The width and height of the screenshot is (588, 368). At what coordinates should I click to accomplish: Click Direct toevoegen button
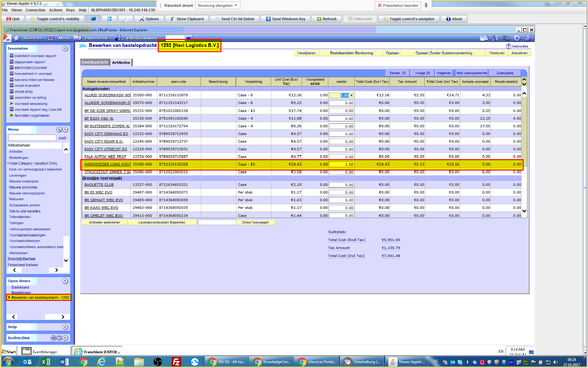click(256, 222)
